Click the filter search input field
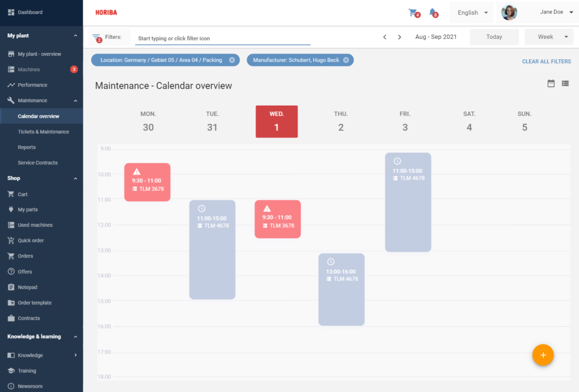The height and width of the screenshot is (392, 579). (223, 38)
